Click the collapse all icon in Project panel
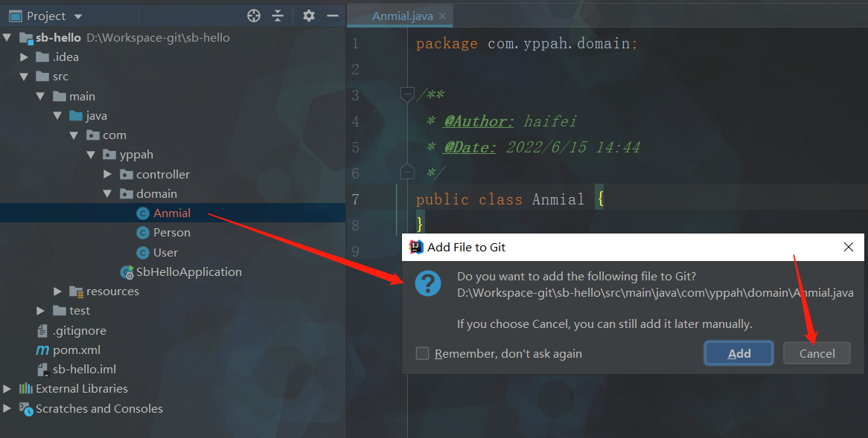Screen dimensions: 868x438 click(278, 16)
